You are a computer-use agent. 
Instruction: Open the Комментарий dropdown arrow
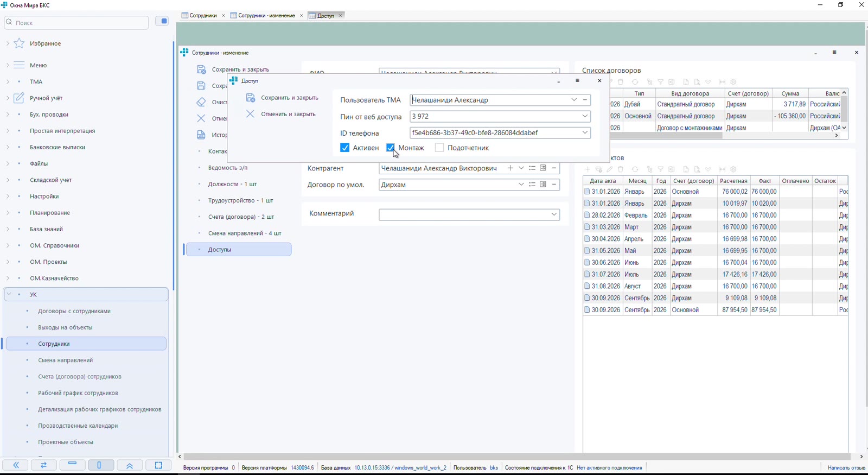[x=554, y=214]
